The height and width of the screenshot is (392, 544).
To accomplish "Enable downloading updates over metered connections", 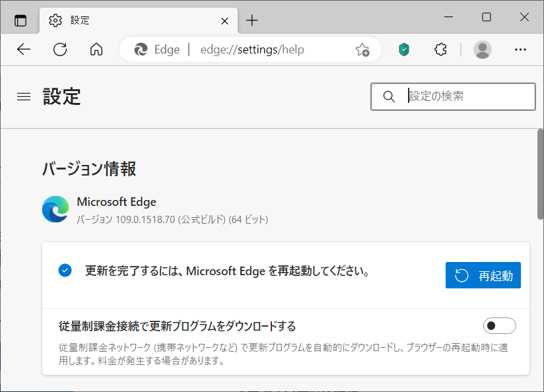I will 500,325.
